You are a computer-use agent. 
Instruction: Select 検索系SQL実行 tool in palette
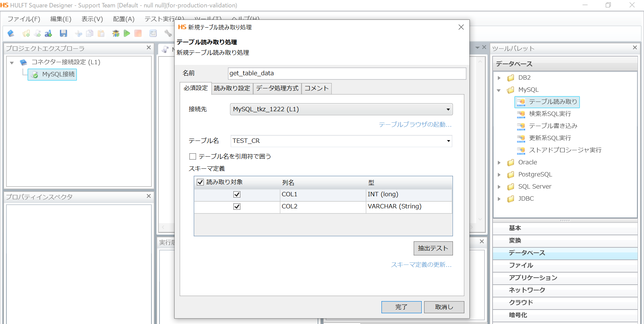pyautogui.click(x=544, y=114)
